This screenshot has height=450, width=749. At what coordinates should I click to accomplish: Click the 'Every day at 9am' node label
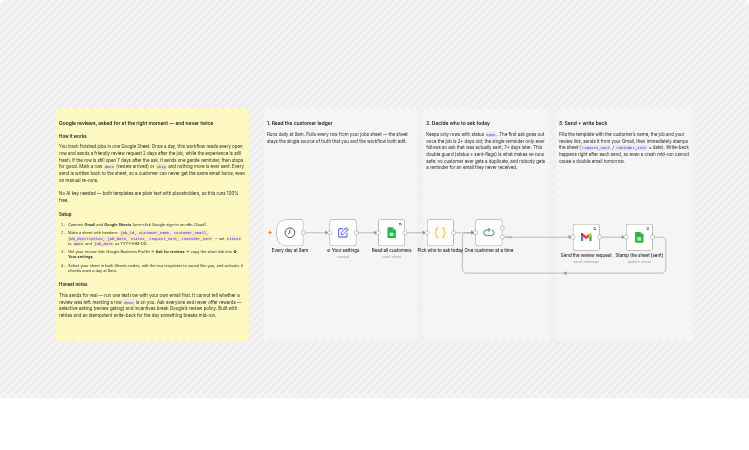click(290, 250)
